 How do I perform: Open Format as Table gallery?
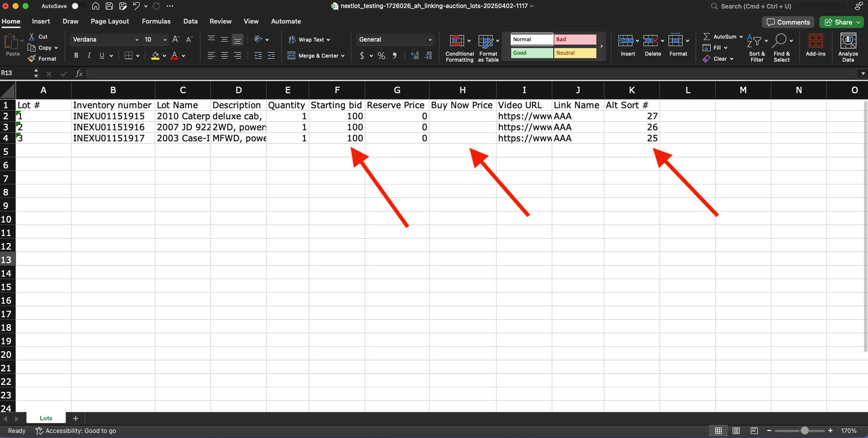coord(485,41)
